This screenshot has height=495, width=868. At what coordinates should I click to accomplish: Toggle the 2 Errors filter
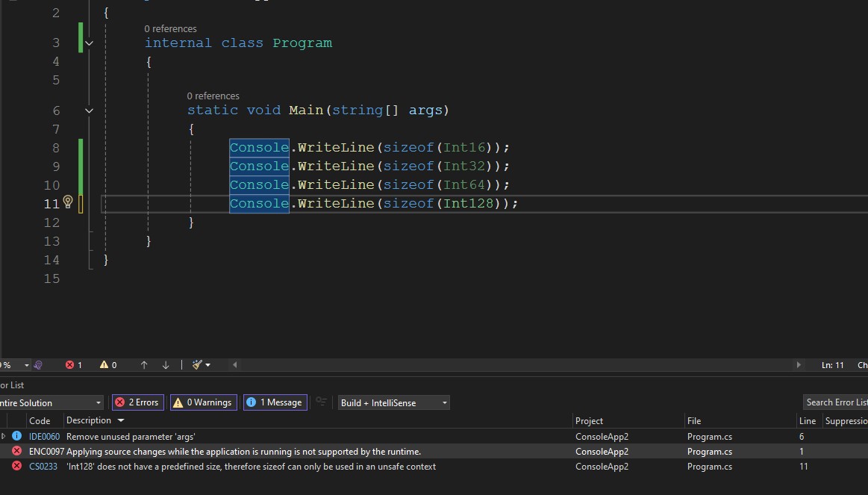[138, 402]
